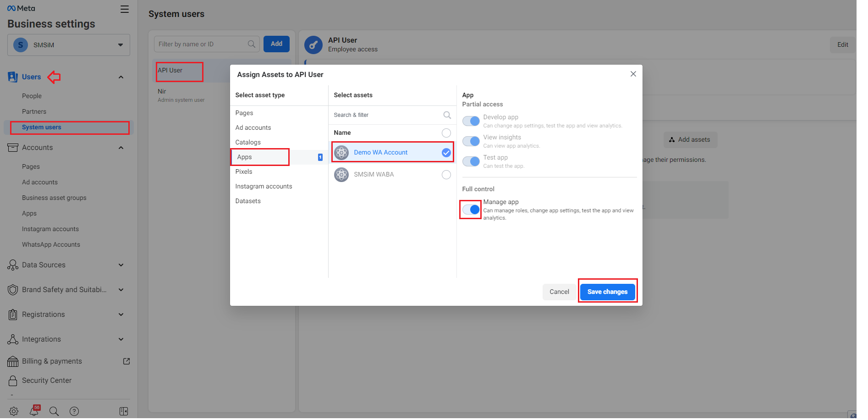
Task: Click Save changes button
Action: [x=608, y=292]
